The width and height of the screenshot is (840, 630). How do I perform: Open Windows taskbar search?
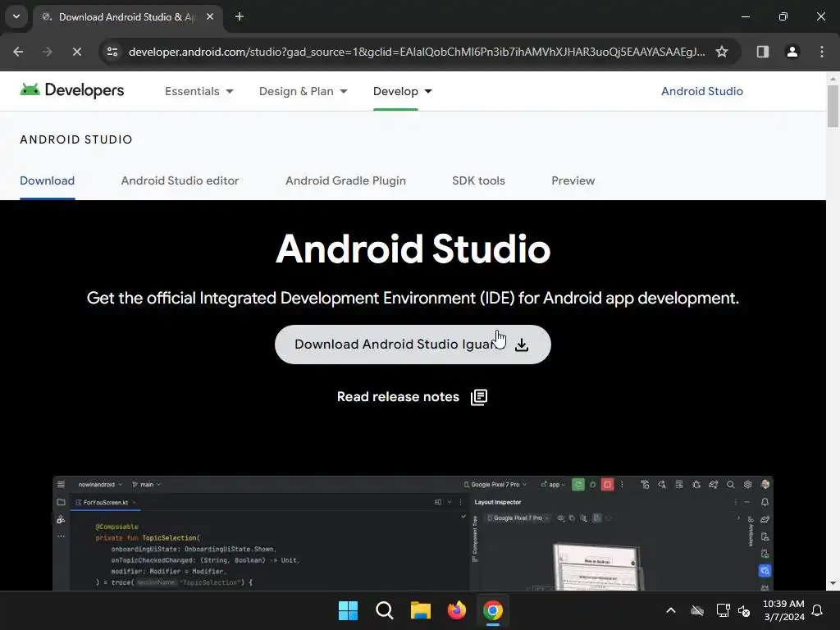pyautogui.click(x=385, y=610)
